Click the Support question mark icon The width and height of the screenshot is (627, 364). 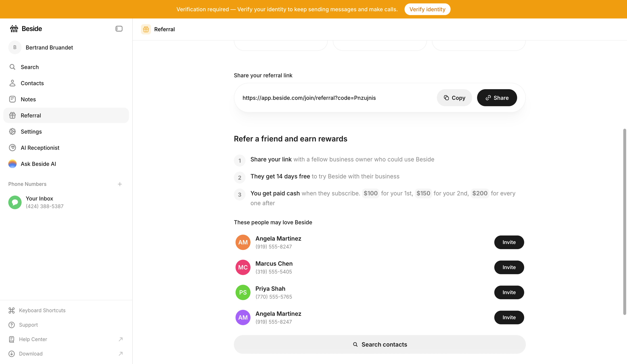11,325
